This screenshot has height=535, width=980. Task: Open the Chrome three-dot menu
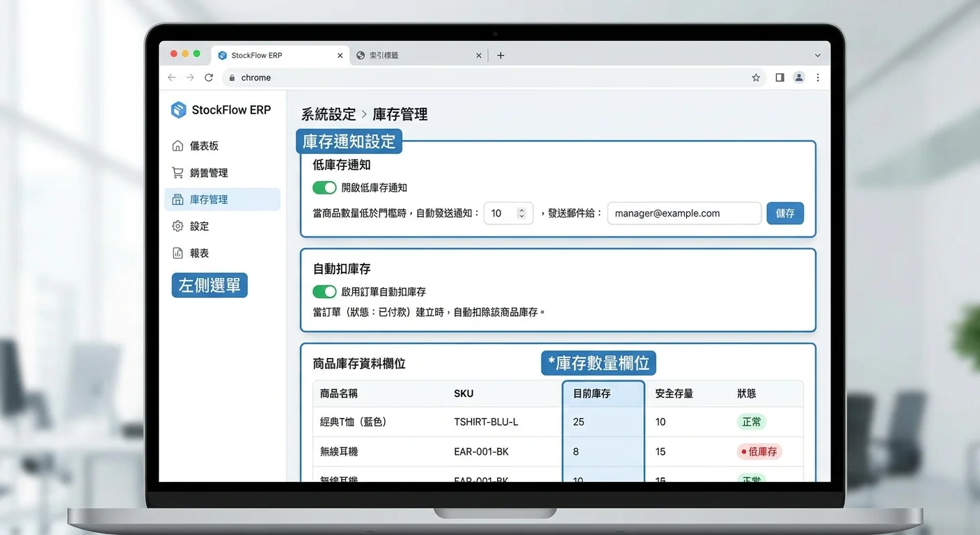click(818, 77)
